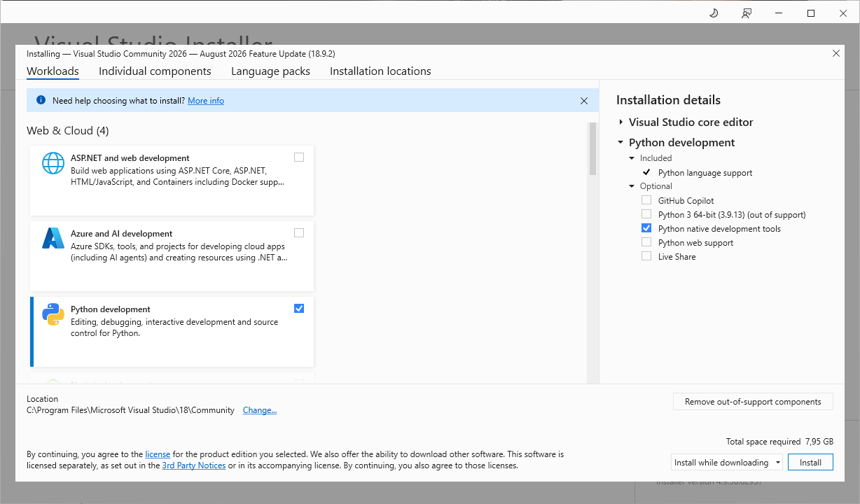Click the Installation details heading
860x504 pixels.
click(x=668, y=100)
